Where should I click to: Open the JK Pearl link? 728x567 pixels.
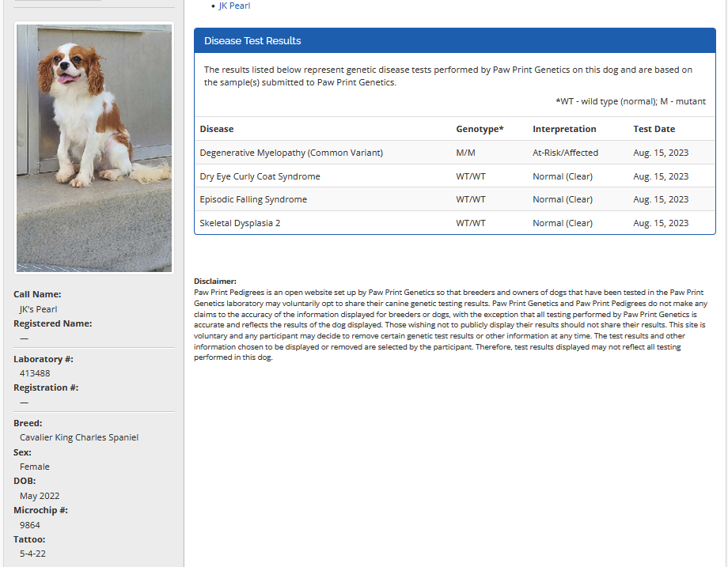click(234, 6)
